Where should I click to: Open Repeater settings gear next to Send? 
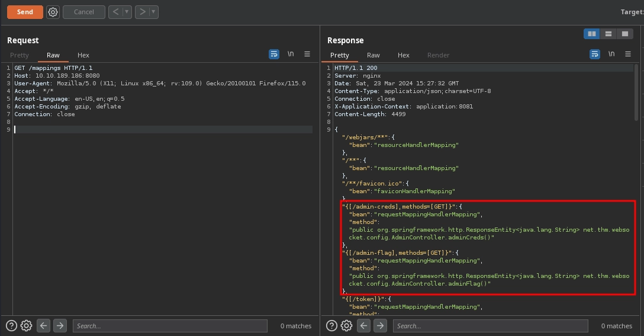[x=53, y=12]
